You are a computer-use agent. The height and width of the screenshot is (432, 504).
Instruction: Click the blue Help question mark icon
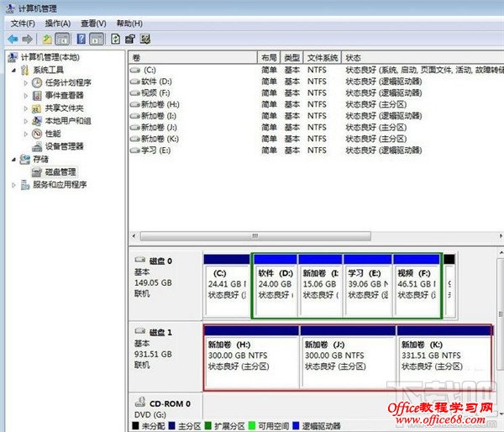(81, 40)
